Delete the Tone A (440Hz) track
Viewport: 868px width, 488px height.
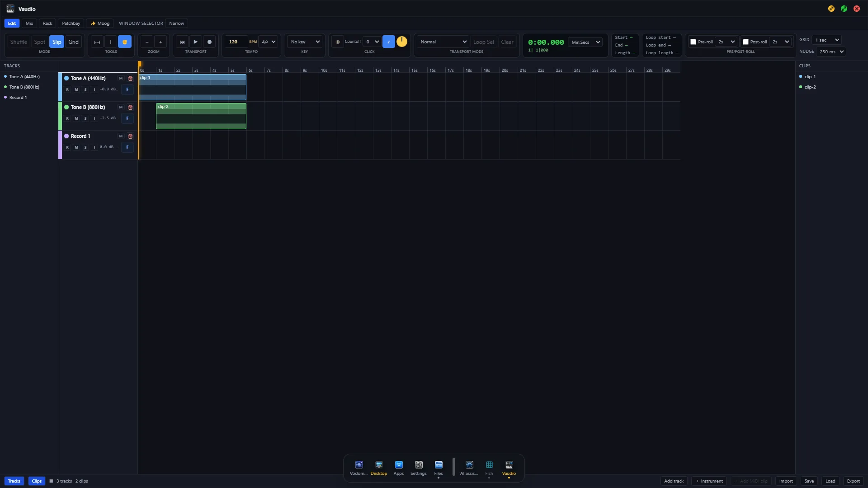point(131,79)
